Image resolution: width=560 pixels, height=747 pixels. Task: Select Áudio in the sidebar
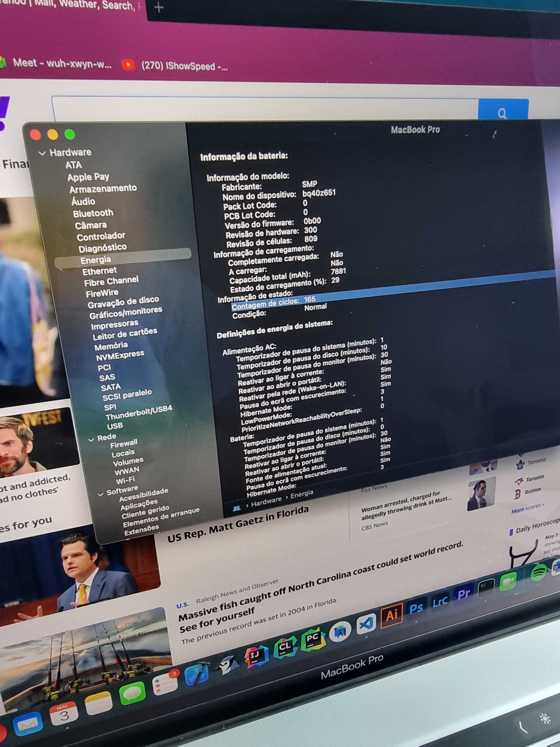[x=83, y=201]
